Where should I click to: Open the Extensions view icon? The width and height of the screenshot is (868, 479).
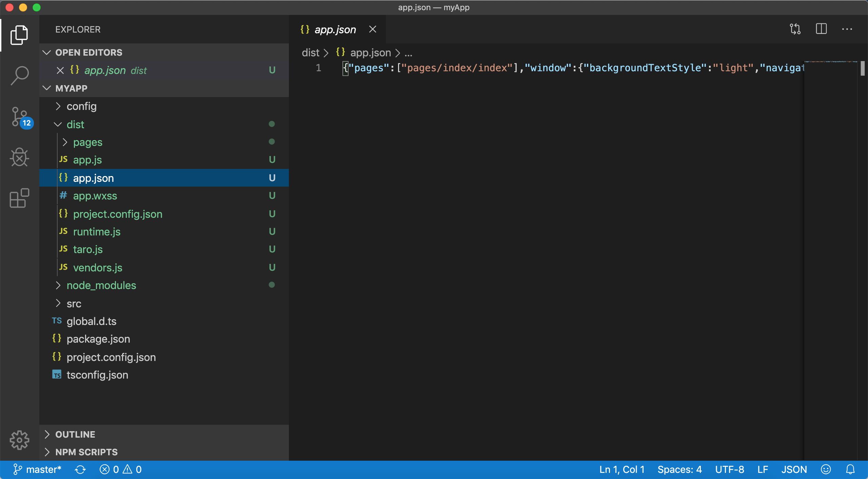19,198
